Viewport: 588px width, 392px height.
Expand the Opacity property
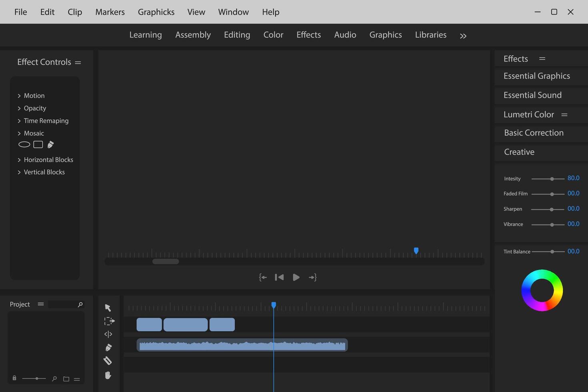(19, 108)
